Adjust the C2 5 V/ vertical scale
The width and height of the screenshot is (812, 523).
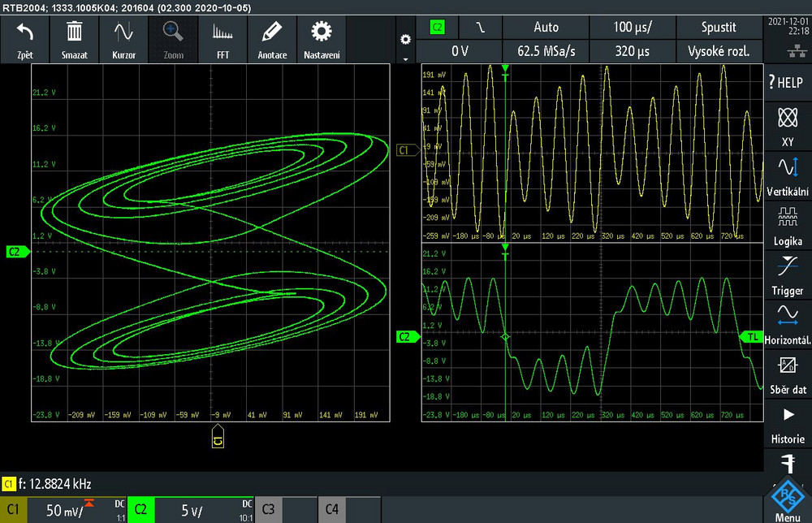pyautogui.click(x=204, y=510)
